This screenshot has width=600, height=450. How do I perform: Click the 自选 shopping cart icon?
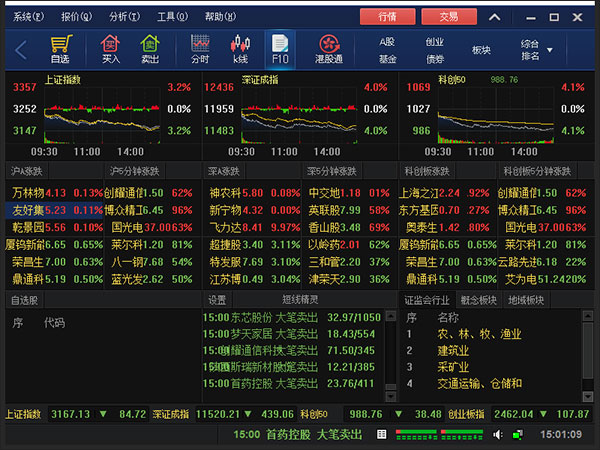pyautogui.click(x=60, y=47)
